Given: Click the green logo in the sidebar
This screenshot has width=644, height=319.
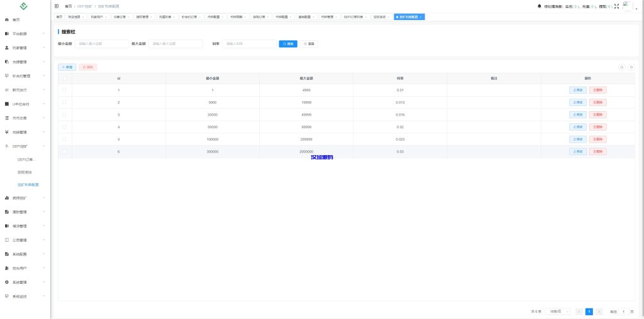Looking at the screenshot, I should (25, 7).
